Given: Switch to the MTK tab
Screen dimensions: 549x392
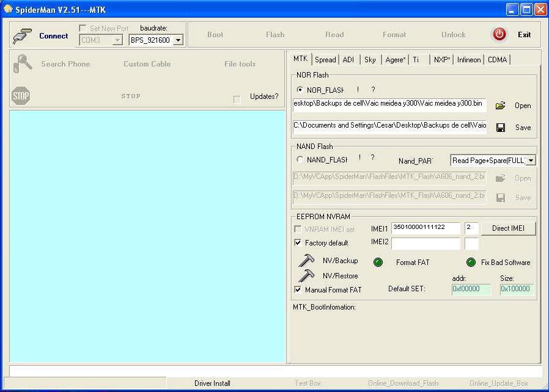Looking at the screenshot, I should (x=300, y=59).
